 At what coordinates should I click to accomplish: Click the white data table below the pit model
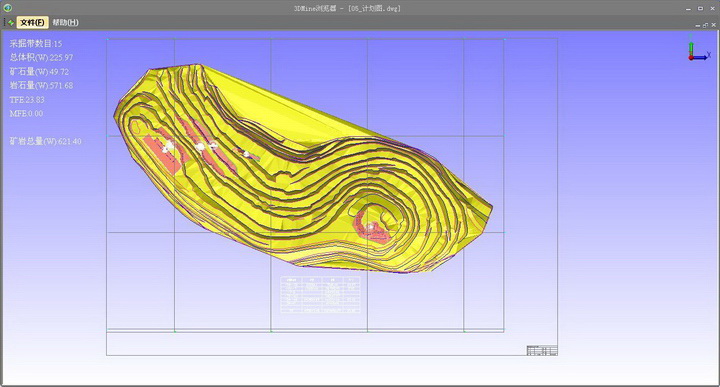click(x=320, y=295)
